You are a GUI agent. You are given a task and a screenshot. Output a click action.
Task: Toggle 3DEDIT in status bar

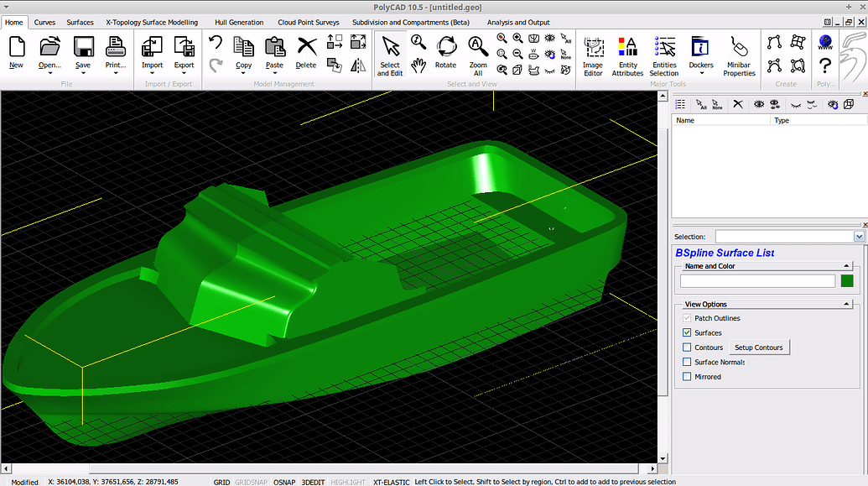[313, 482]
